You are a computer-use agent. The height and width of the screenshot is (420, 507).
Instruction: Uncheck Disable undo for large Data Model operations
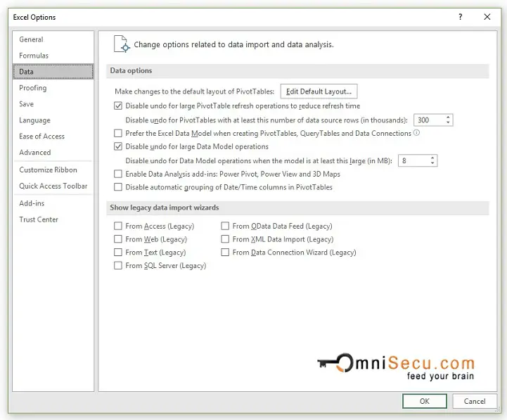pyautogui.click(x=118, y=146)
